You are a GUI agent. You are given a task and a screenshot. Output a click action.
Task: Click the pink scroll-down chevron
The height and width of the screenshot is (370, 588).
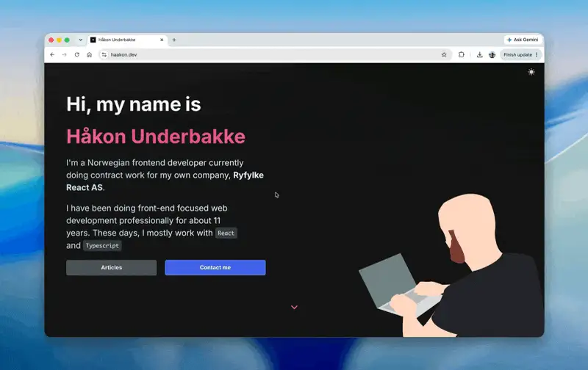coord(295,307)
